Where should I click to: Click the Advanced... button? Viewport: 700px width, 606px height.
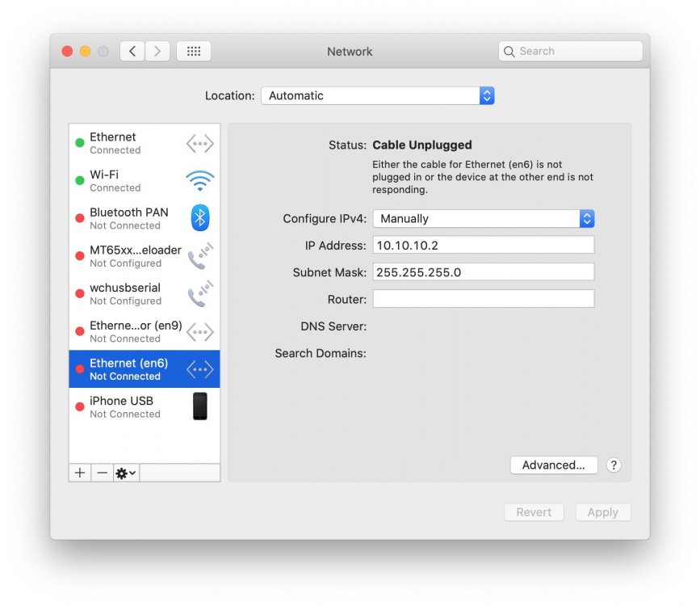click(554, 465)
